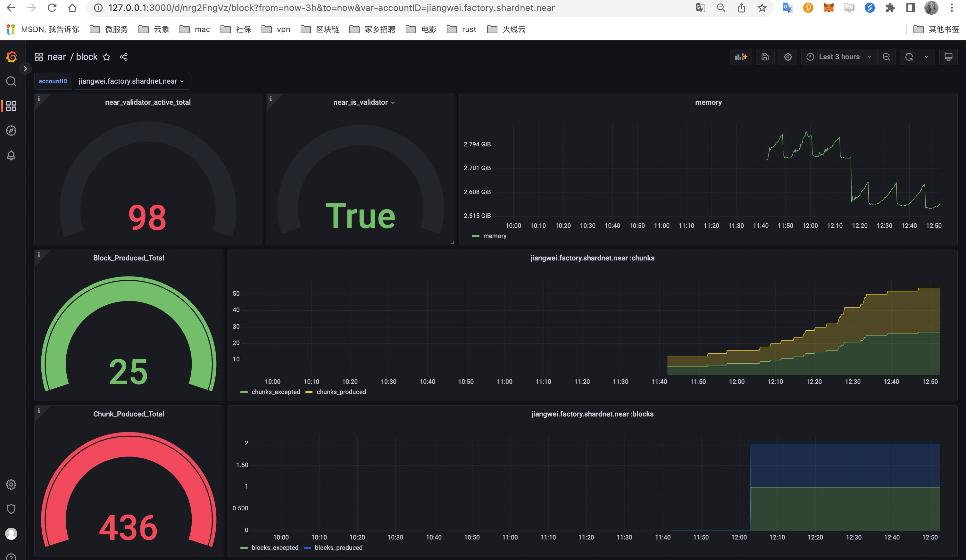This screenshot has height=560, width=966.
Task: Click near folder link in breadcrumb
Action: coord(57,57)
